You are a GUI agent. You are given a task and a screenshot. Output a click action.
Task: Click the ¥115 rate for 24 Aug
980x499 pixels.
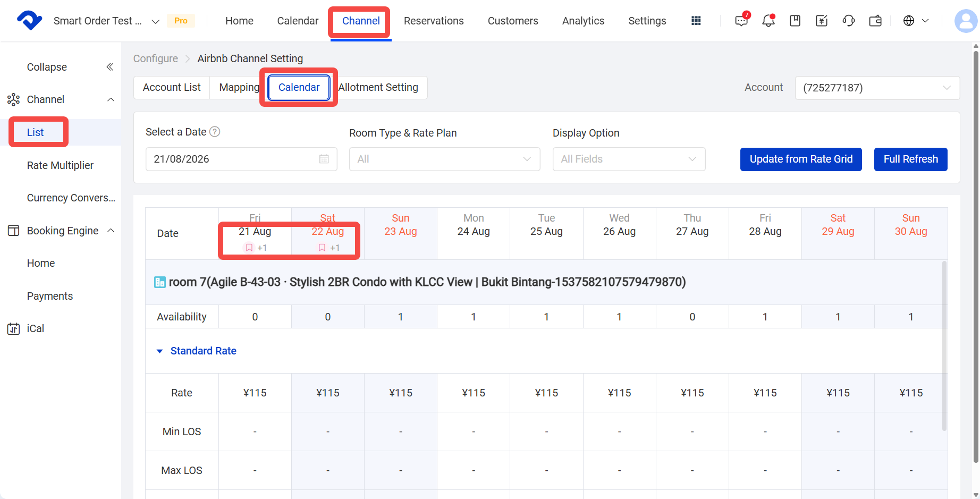pos(474,393)
